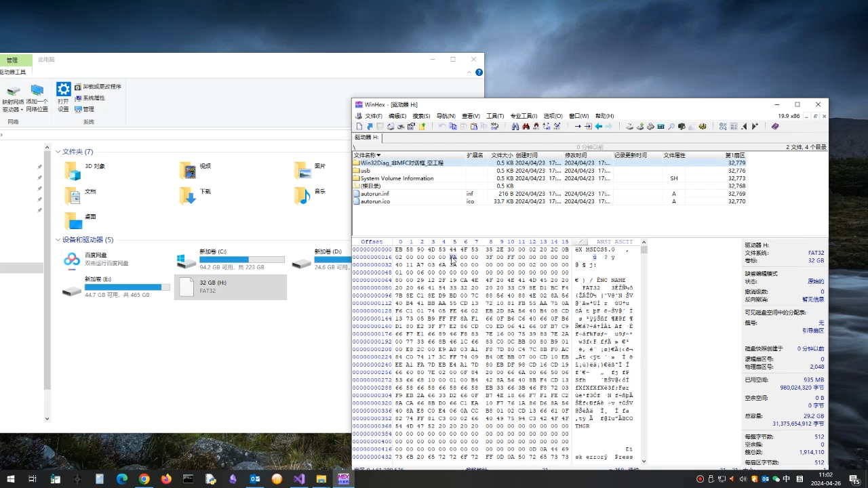Click the WinHex hex view vertical scrollbar

(x=644, y=352)
